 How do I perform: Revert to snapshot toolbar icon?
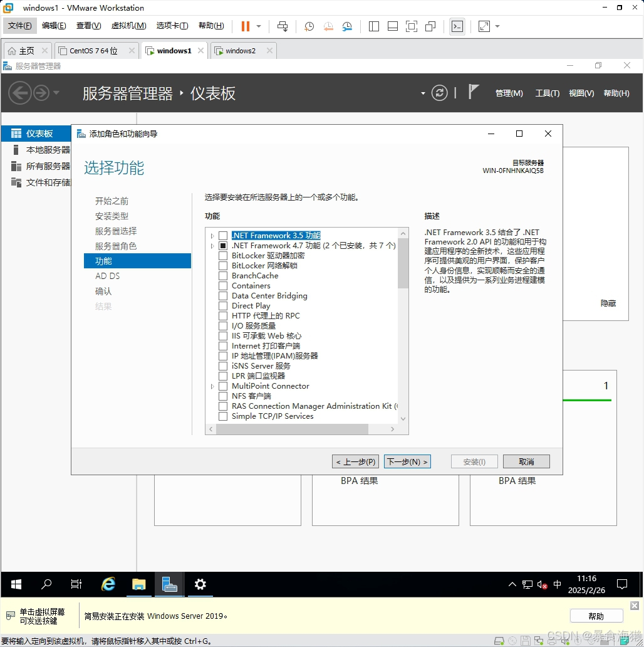328,26
